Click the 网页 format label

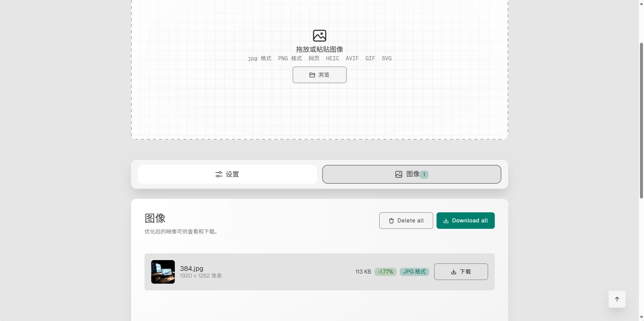click(314, 59)
